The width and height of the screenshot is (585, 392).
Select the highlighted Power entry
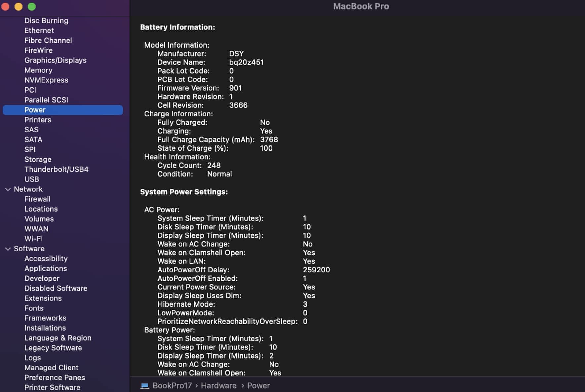pos(63,110)
